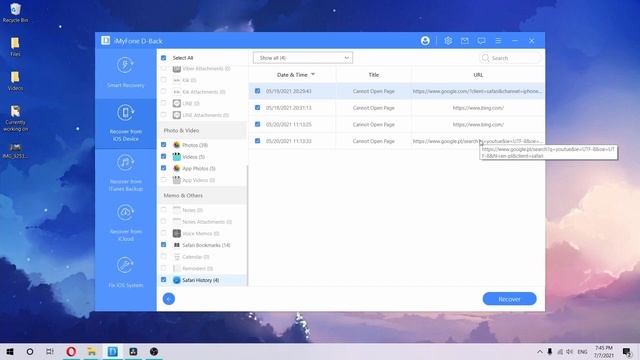
Task: Click the URL column header
Action: 478,75
